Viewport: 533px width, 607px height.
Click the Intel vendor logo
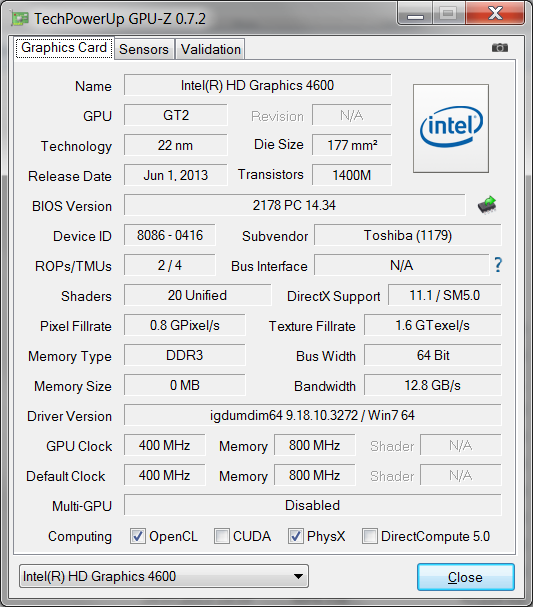coord(451,128)
